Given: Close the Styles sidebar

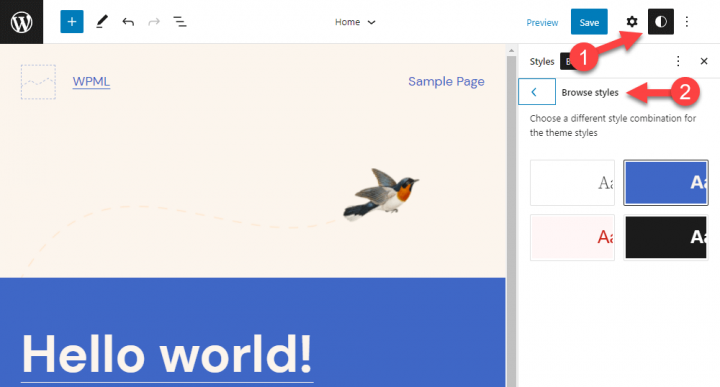Looking at the screenshot, I should (703, 61).
